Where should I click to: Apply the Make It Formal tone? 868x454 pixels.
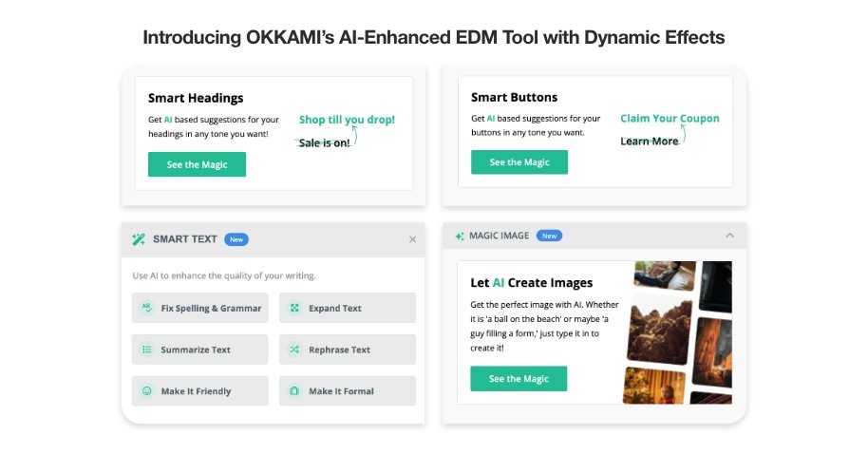point(348,391)
